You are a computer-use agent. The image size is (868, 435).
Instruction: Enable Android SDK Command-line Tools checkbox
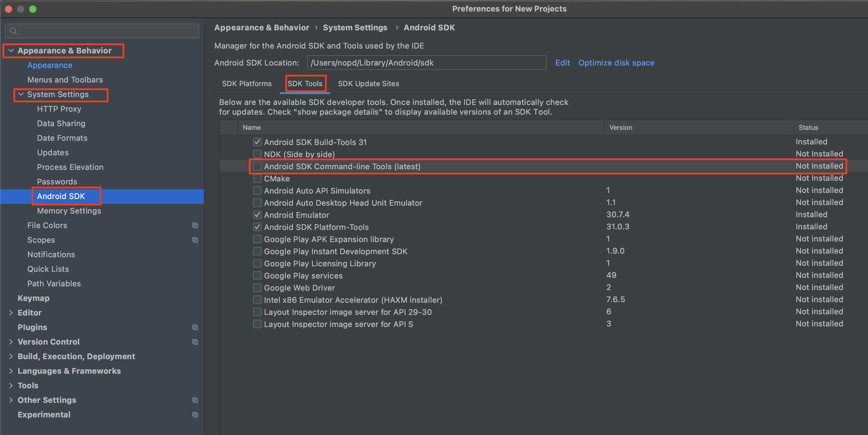[x=257, y=166]
